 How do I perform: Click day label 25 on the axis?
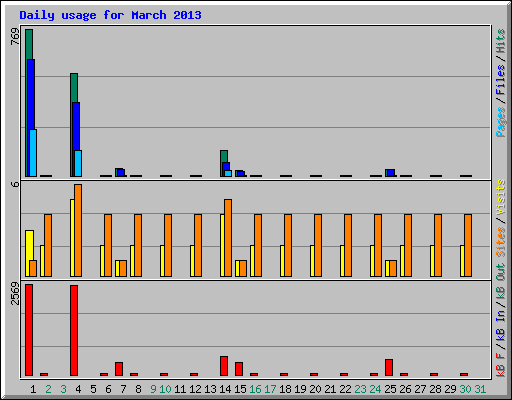point(390,389)
